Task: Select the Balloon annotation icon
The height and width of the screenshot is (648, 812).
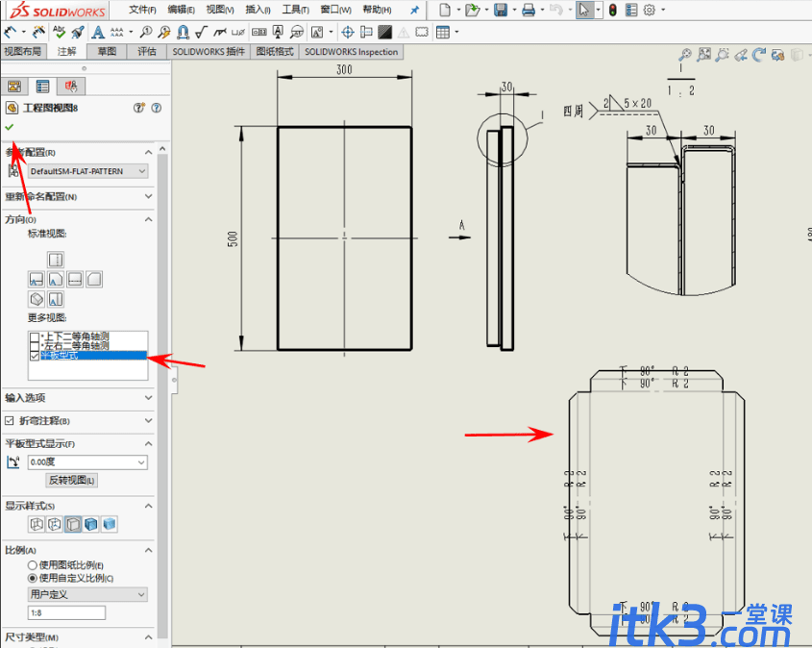Action: [147, 32]
